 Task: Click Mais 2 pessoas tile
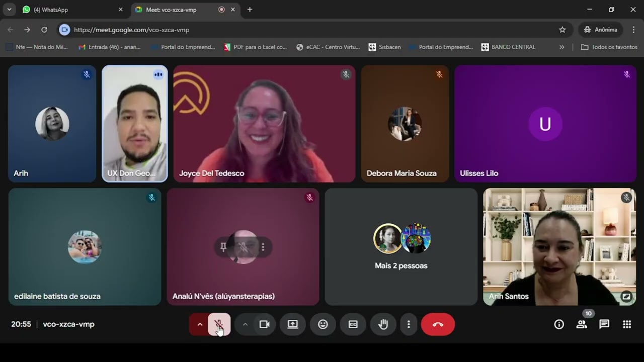[401, 247]
